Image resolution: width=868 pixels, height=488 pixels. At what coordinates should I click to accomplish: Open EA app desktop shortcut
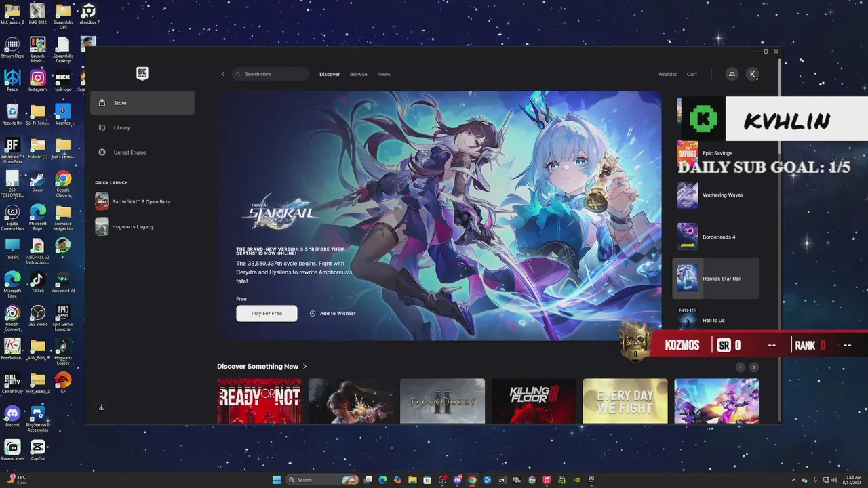63,384
